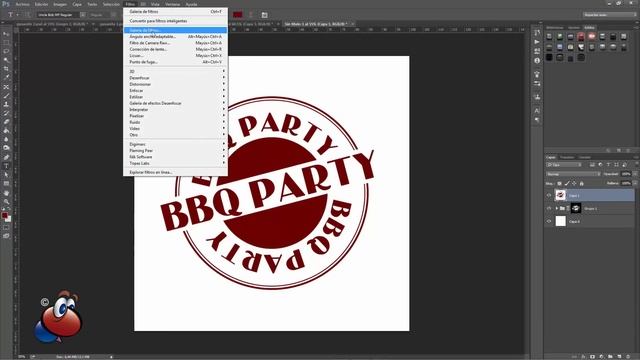This screenshot has width=640, height=360.
Task: Select the Eyedropper tool
Action: [6, 78]
